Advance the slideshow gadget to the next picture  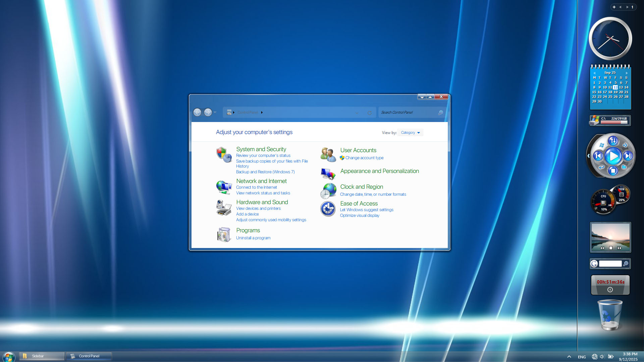[x=619, y=248]
